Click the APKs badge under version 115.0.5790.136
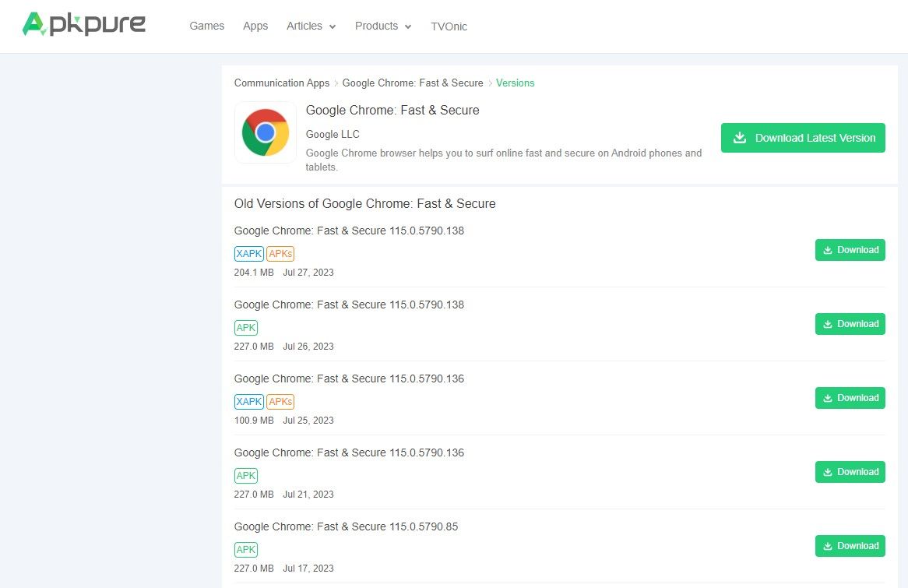 [x=280, y=401]
